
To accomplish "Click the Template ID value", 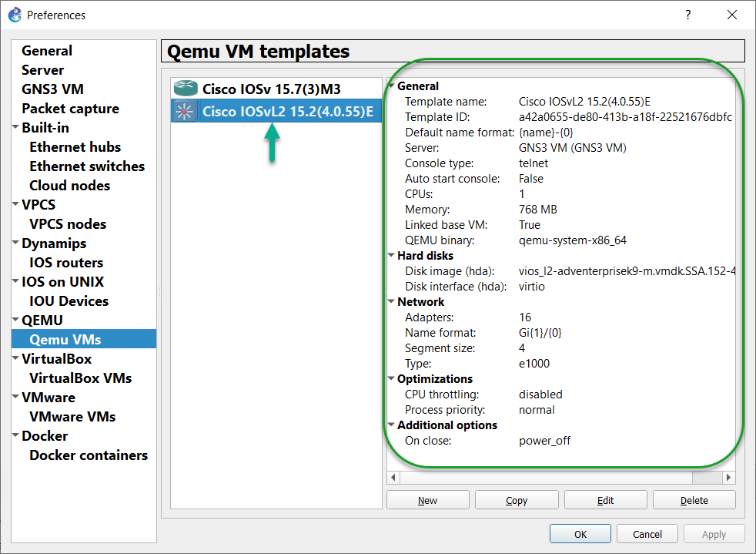I will coord(625,117).
